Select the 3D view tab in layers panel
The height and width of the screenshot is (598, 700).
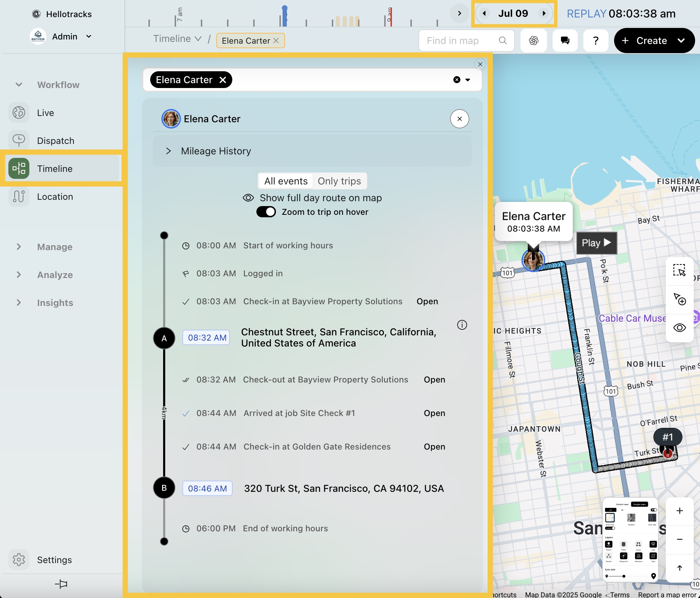point(622,510)
